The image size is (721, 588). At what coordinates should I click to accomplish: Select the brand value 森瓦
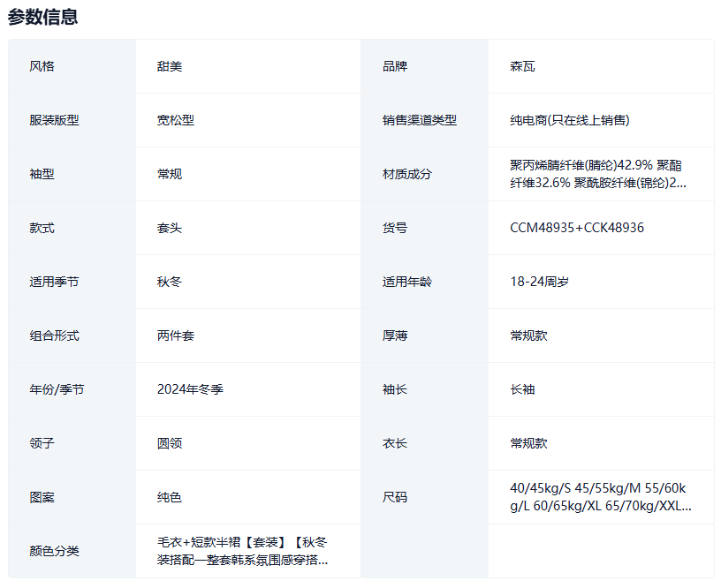point(522,66)
